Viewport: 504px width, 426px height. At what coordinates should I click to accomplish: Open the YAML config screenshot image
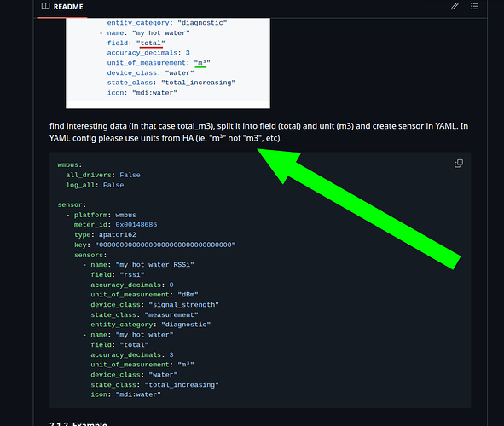[168, 63]
